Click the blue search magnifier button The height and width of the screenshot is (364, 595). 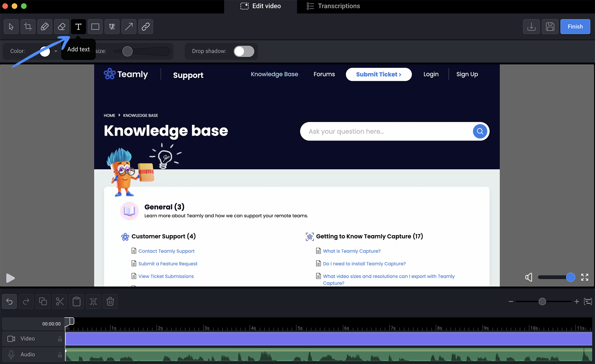click(480, 131)
